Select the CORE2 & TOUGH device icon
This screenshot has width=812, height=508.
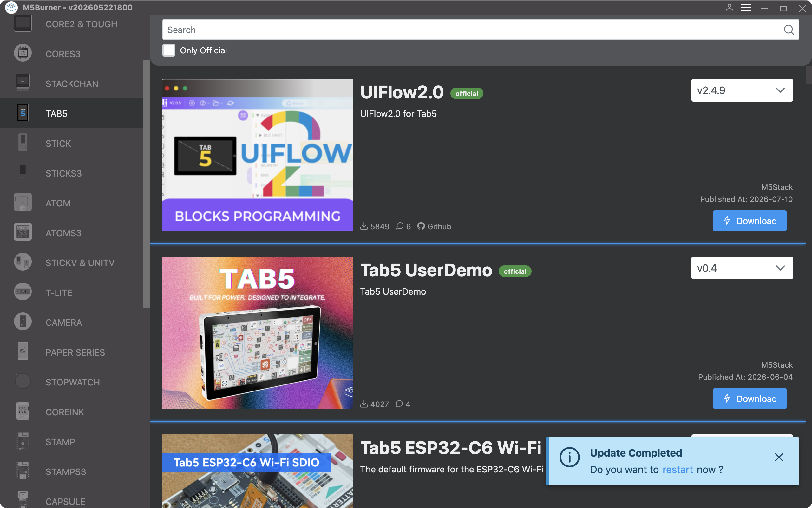(23, 24)
